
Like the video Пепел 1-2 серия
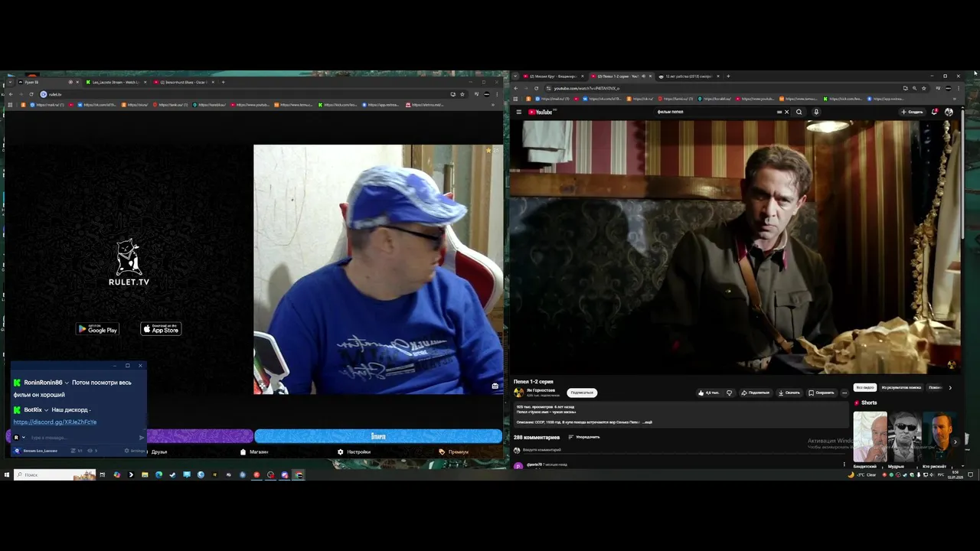pyautogui.click(x=708, y=393)
